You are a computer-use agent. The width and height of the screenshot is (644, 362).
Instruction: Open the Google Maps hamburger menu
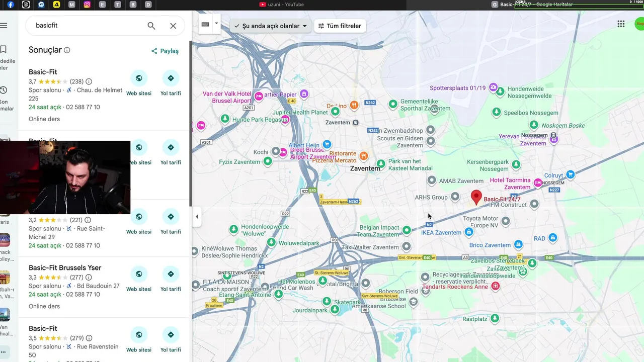[4, 25]
